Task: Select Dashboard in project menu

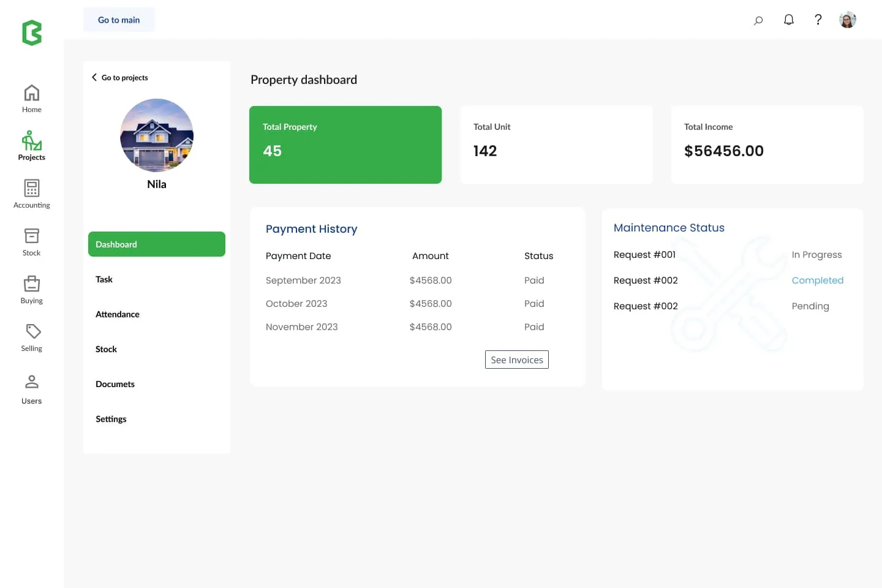Action: point(156,244)
